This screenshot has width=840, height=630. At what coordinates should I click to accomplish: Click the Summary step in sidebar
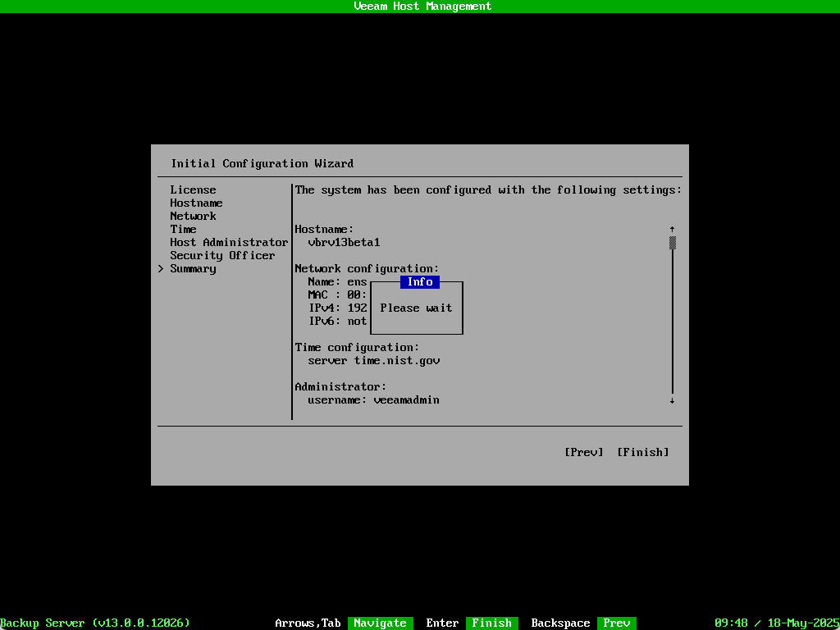(193, 268)
